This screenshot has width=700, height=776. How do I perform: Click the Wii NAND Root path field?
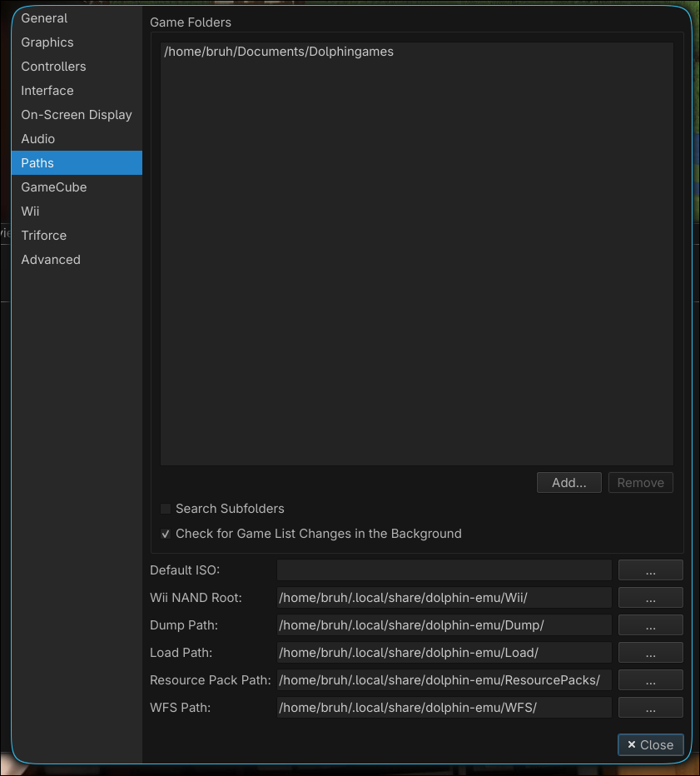[x=444, y=598]
